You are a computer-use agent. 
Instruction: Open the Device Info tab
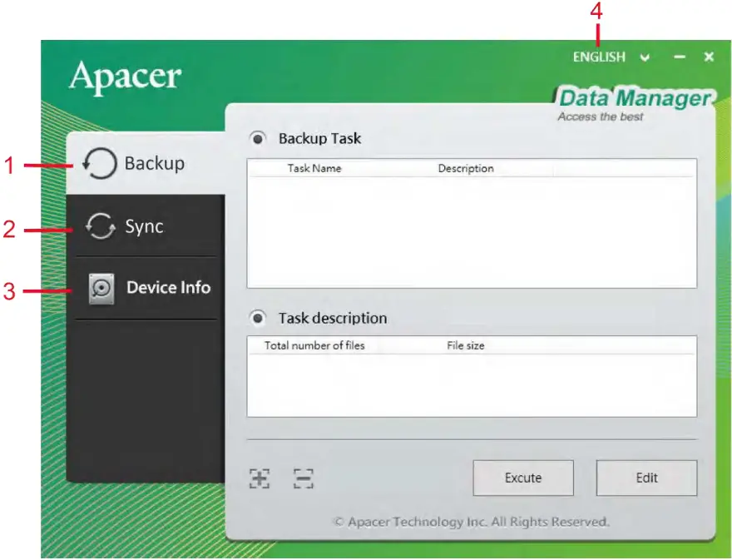point(146,288)
